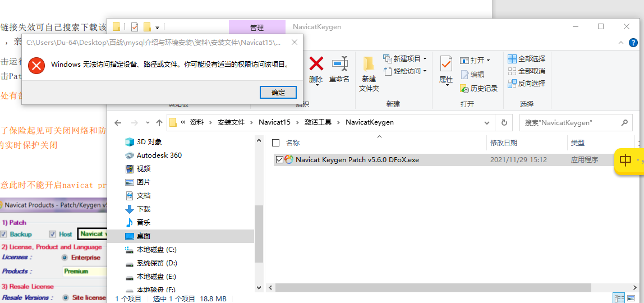644x303 pixels.
Task: Expand New item dropdown arrow
Action: pyautogui.click(x=425, y=59)
